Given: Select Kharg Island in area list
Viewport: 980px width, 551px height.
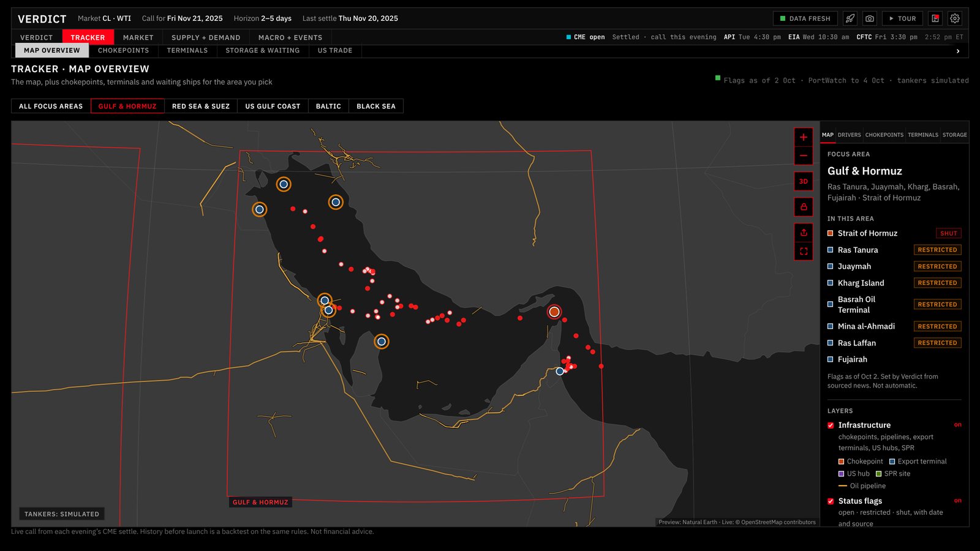Looking at the screenshot, I should 894,283.
